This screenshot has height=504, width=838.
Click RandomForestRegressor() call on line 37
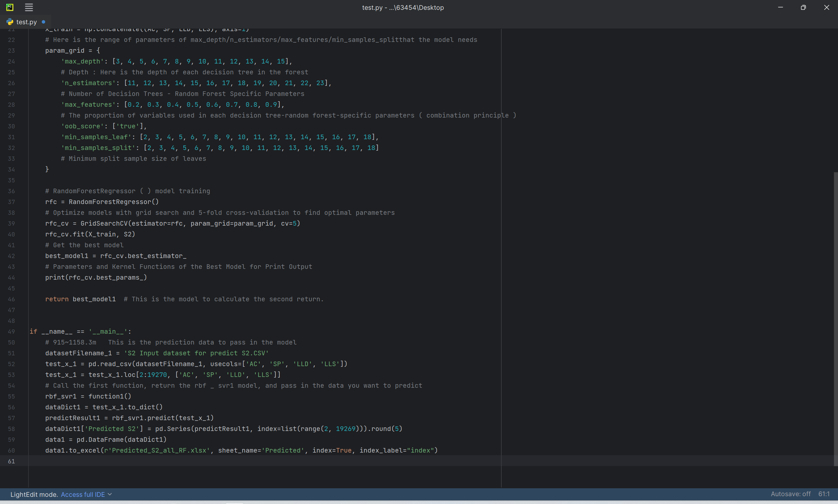[114, 202]
